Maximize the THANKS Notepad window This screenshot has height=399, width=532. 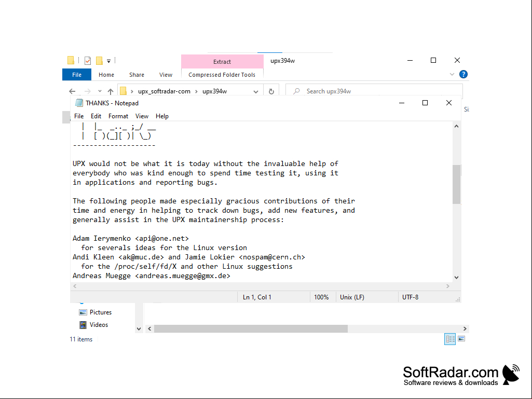(425, 103)
